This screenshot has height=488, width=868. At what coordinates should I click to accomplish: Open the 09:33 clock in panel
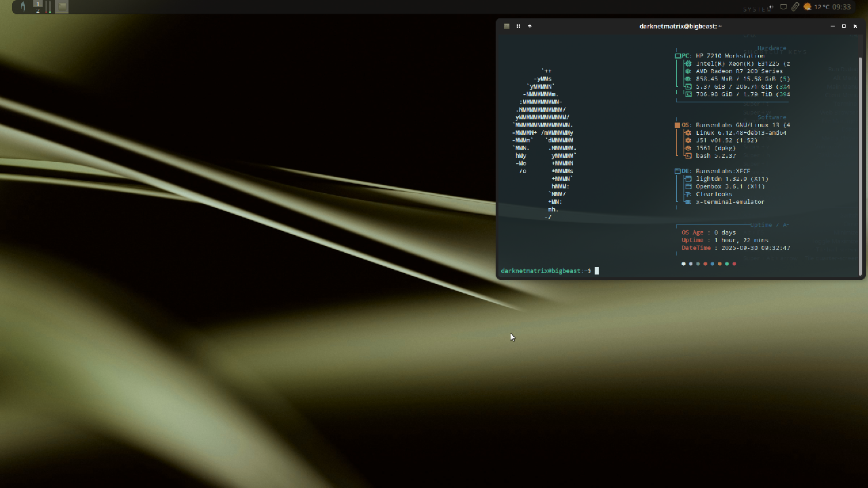(x=842, y=7)
